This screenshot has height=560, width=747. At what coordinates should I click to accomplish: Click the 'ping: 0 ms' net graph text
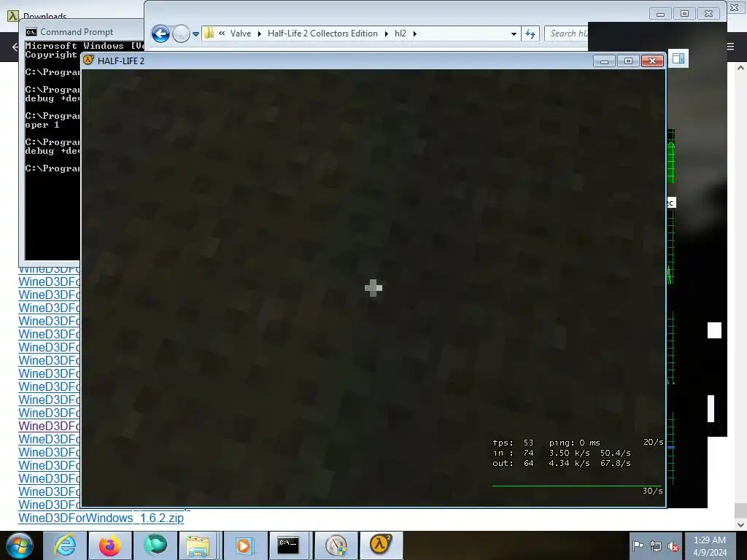coord(575,443)
